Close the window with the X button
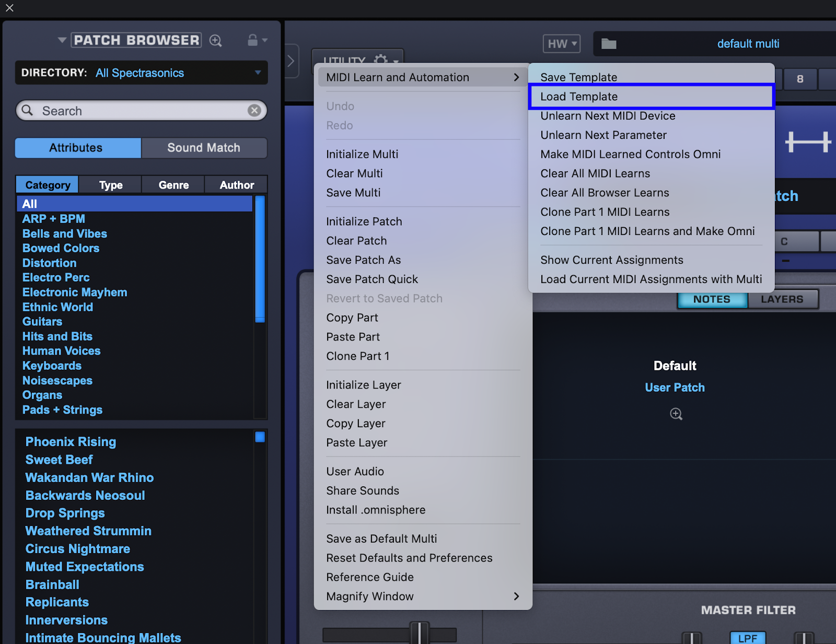Screen dimensions: 836x644 [x=9, y=8]
